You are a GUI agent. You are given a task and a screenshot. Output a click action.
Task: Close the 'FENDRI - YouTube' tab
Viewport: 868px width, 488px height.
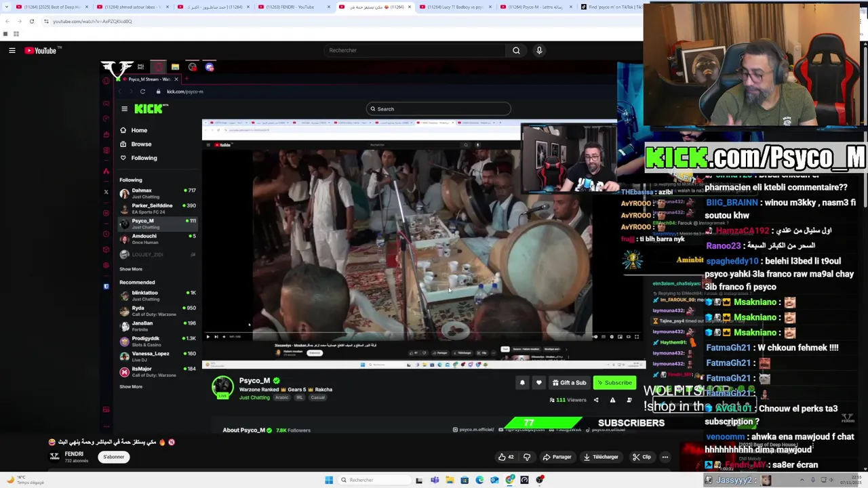(328, 7)
